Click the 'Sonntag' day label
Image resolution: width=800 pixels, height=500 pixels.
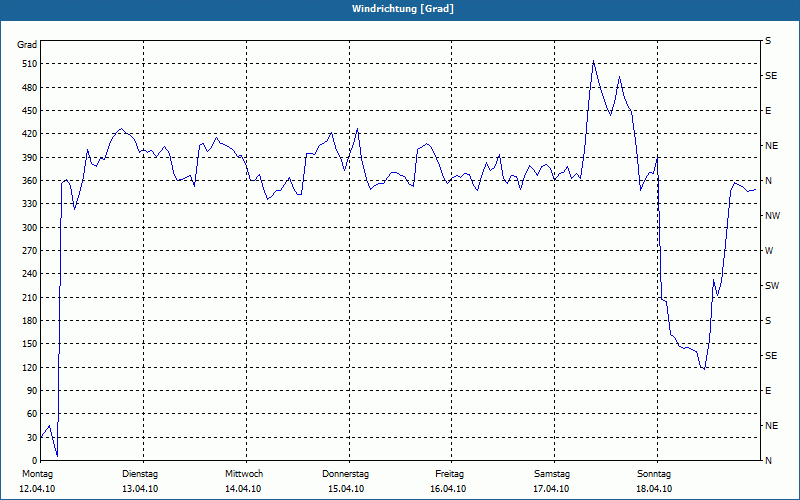click(x=654, y=474)
